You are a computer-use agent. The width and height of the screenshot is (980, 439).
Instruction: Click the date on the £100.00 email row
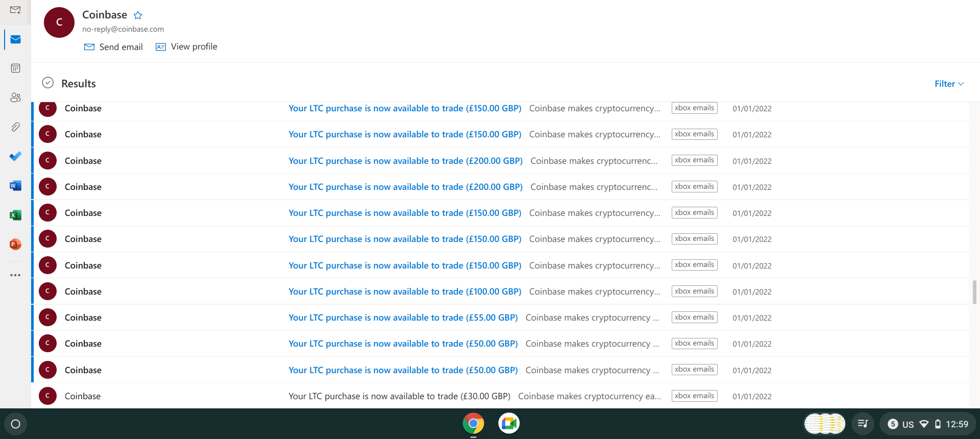coord(752,292)
